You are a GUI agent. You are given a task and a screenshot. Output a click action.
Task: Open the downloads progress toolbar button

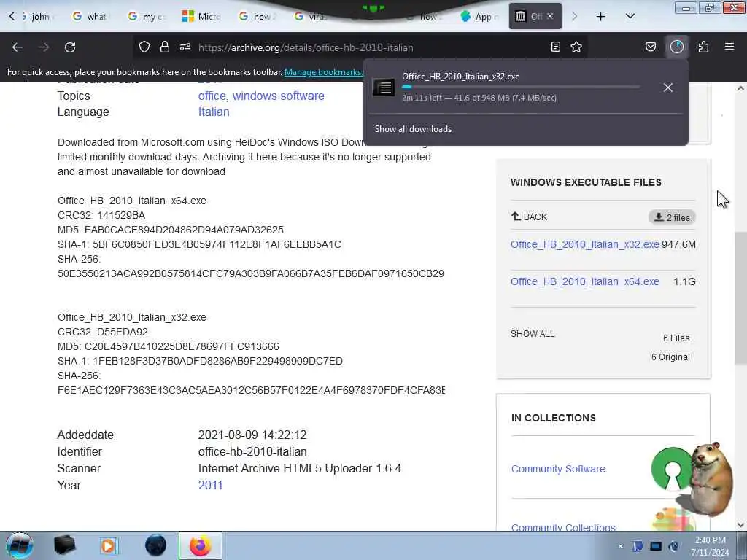point(677,47)
